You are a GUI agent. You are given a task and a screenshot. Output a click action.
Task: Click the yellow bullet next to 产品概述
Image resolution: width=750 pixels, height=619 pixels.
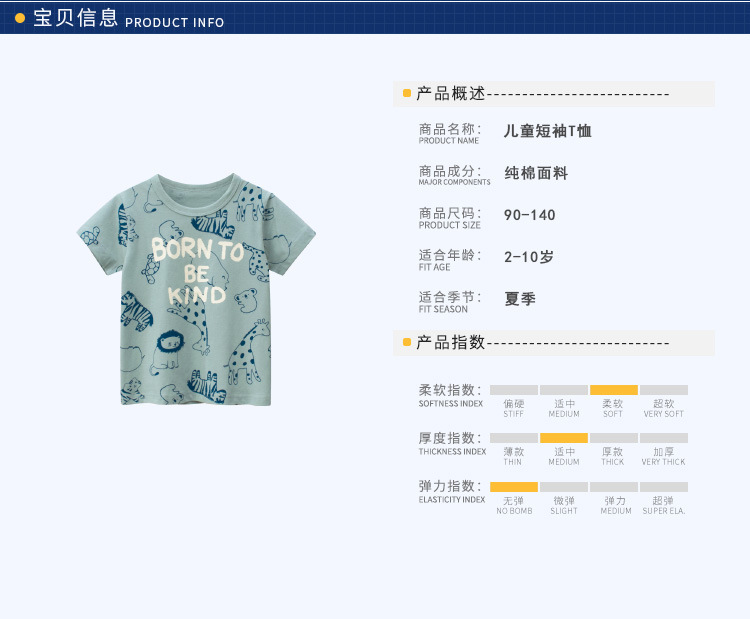tap(407, 93)
